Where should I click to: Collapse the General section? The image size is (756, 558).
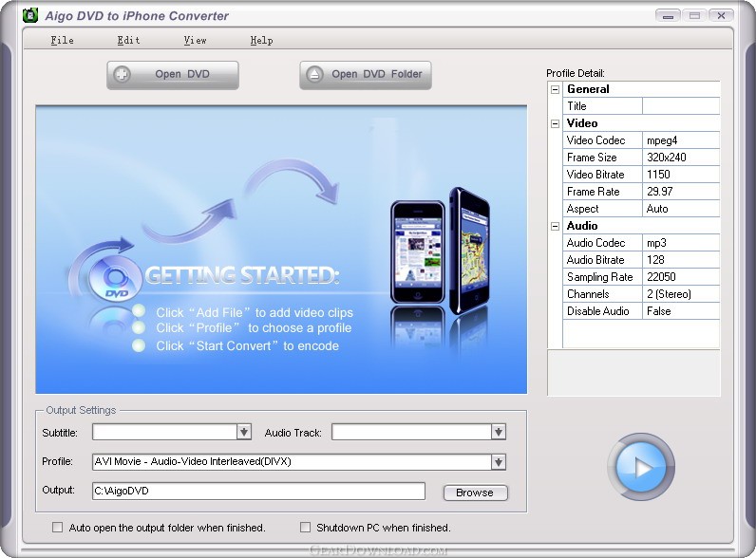[x=555, y=89]
